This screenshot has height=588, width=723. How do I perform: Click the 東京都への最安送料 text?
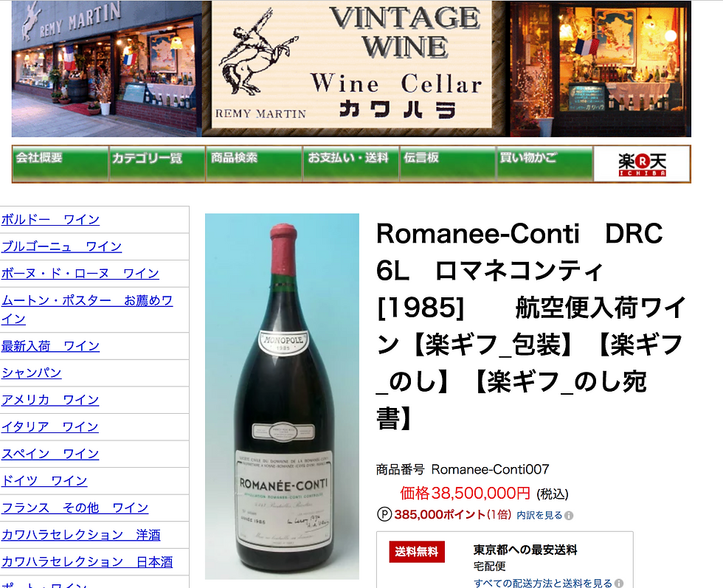[x=525, y=550]
